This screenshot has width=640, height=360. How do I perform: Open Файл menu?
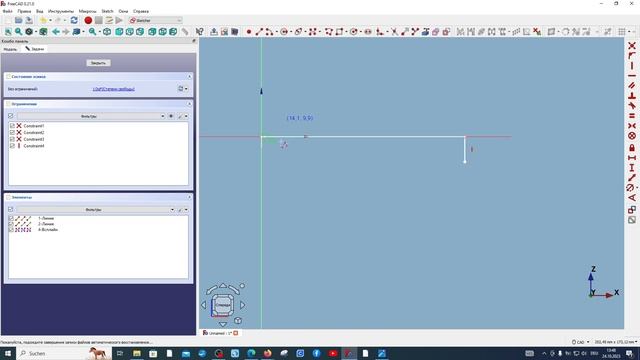coord(7,11)
